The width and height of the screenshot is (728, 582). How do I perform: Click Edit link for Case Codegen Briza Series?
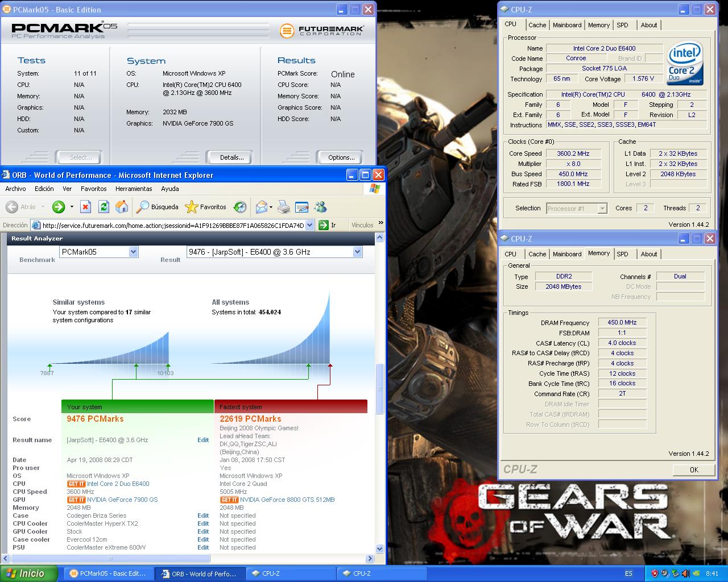tap(203, 516)
